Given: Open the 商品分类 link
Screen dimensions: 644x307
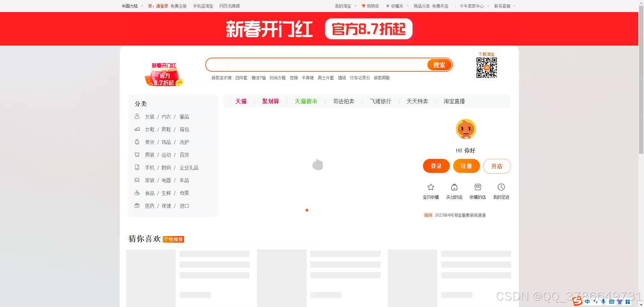Looking at the screenshot, I should [422, 6].
